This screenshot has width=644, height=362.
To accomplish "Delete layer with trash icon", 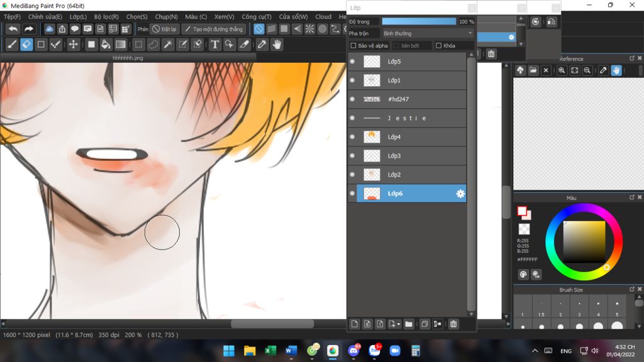I will (x=453, y=324).
